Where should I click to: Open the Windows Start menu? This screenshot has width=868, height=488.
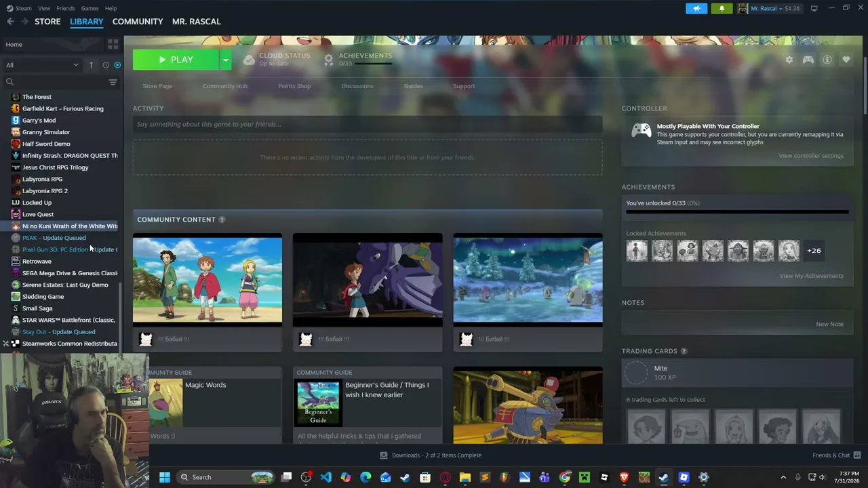tap(164, 477)
